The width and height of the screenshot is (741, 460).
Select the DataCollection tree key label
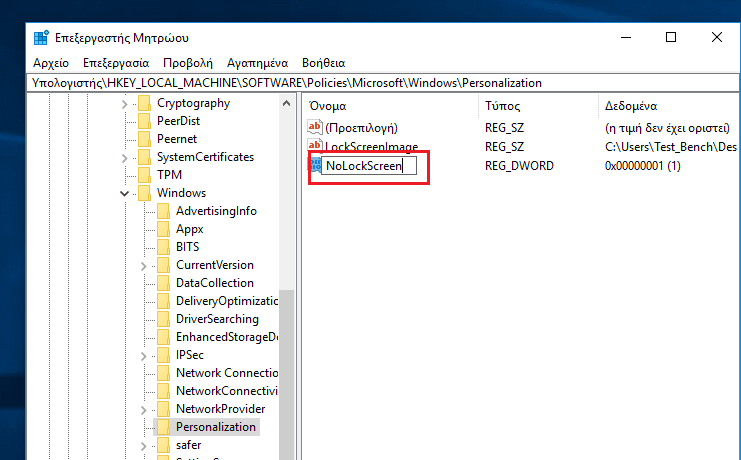[215, 283]
